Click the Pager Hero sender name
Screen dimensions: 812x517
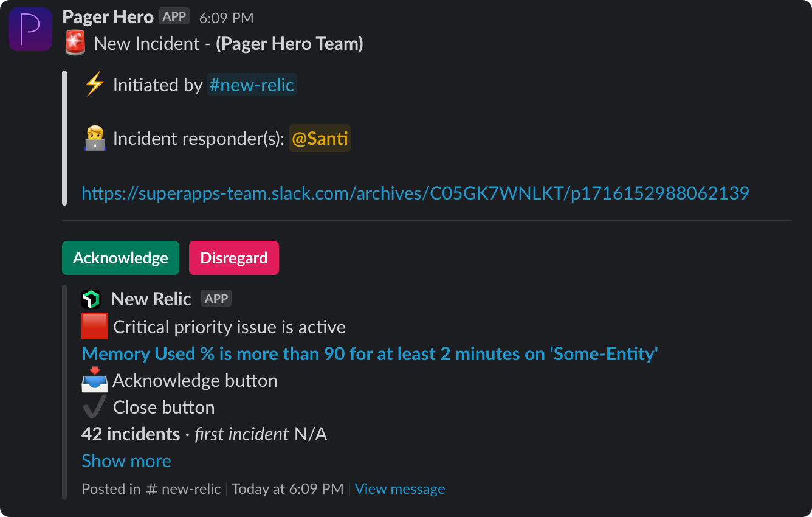(108, 17)
